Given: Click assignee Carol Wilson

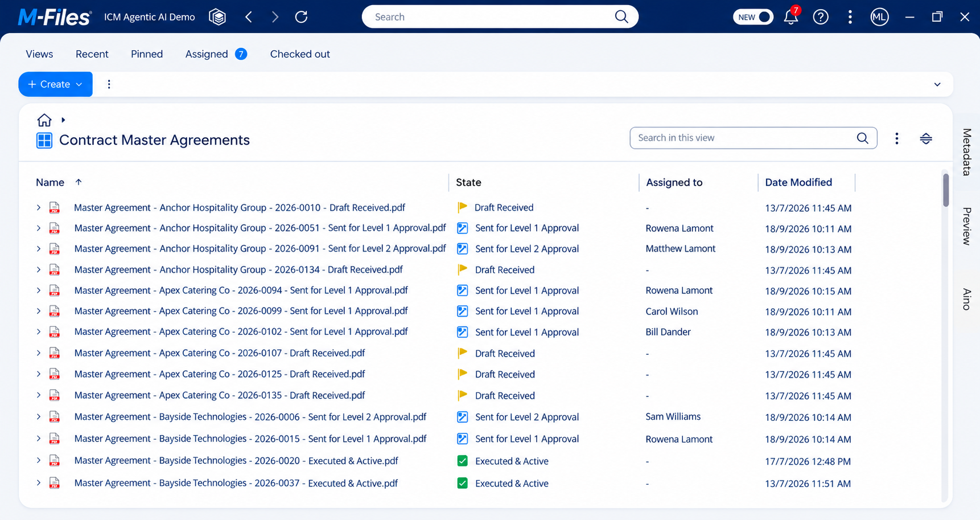Looking at the screenshot, I should pyautogui.click(x=672, y=312).
